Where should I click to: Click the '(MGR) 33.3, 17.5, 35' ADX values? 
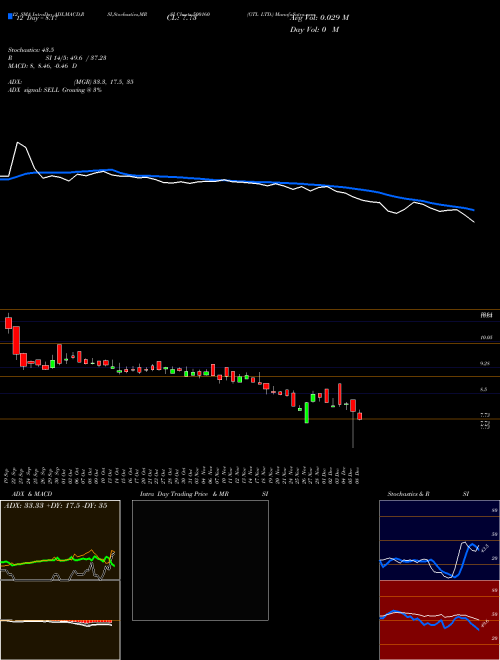point(104,82)
